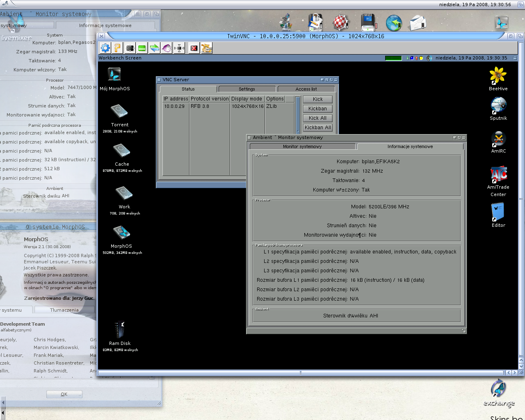Select the MorphOS drive icon
The width and height of the screenshot is (525, 420).
click(x=121, y=233)
